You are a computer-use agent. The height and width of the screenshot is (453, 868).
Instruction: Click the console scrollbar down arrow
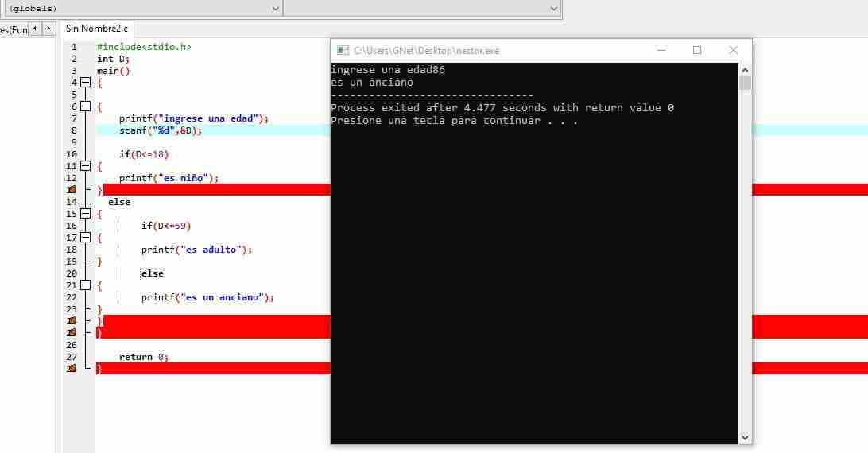(x=745, y=437)
